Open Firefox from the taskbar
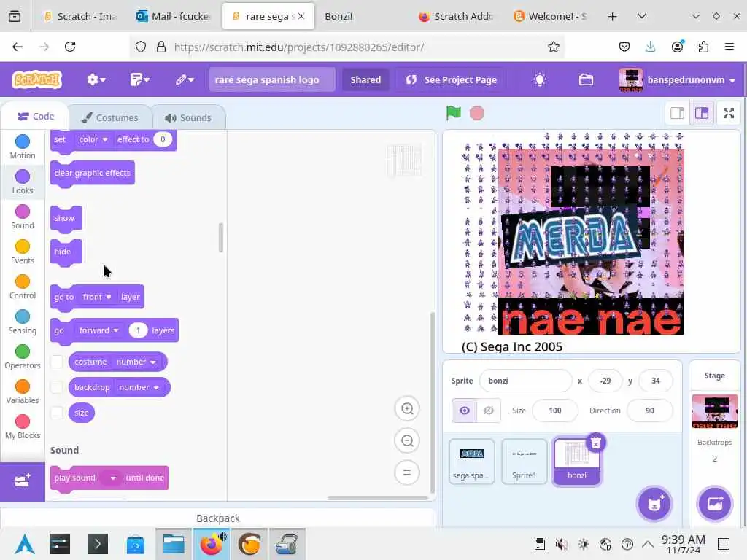Image resolution: width=747 pixels, height=560 pixels. click(x=211, y=544)
